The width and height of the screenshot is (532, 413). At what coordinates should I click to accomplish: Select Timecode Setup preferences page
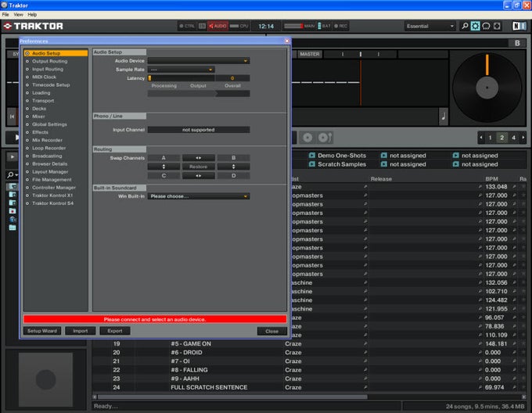coord(51,84)
